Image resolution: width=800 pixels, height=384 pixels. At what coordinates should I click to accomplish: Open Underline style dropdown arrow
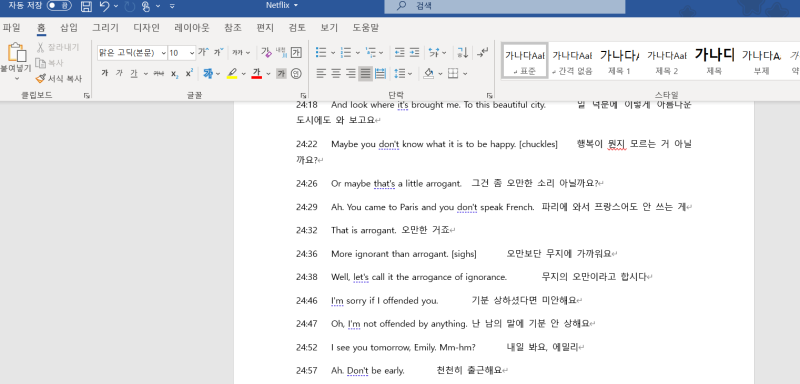click(145, 74)
